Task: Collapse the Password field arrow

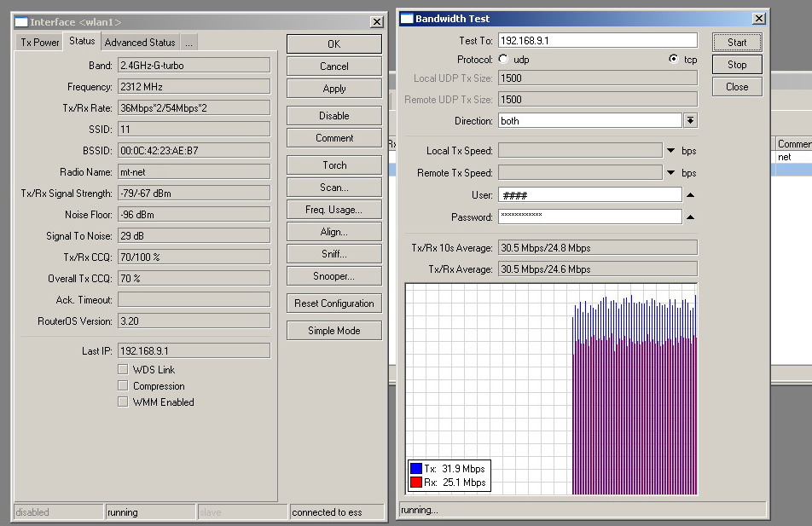Action: pyautogui.click(x=690, y=217)
